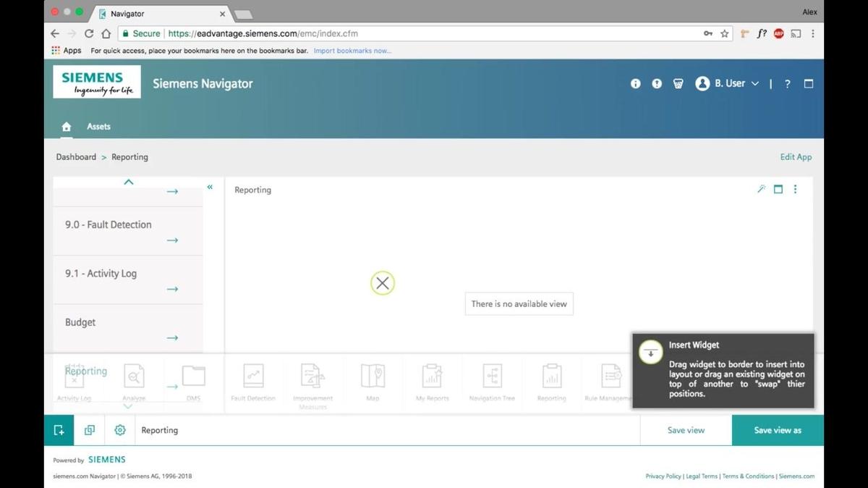Screen dimensions: 868x488
Task: Click the SIEMENS Ingenuity for life logo
Action: coord(97,82)
